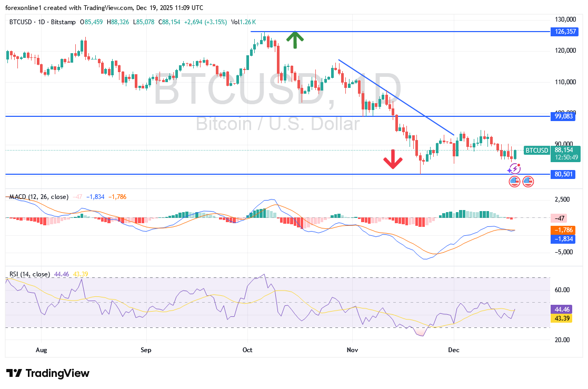Click the yellow 43.39 RSI value label
The image size is (588, 389).
[x=561, y=318]
